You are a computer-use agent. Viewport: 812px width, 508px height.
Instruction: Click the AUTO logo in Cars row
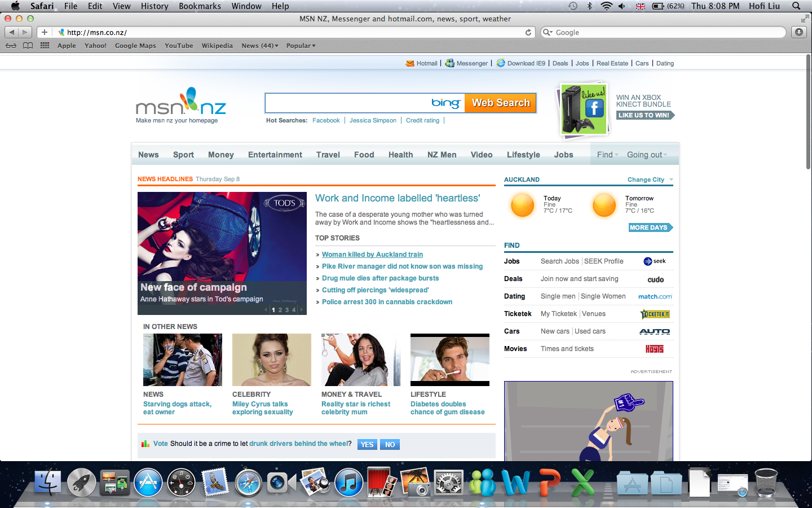click(655, 331)
